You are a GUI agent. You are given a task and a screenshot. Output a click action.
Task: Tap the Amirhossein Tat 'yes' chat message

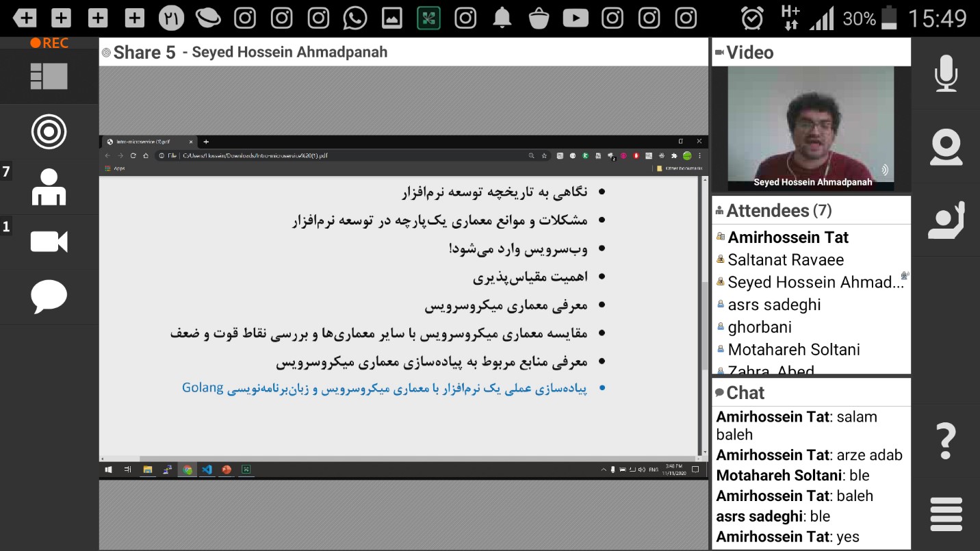click(788, 537)
